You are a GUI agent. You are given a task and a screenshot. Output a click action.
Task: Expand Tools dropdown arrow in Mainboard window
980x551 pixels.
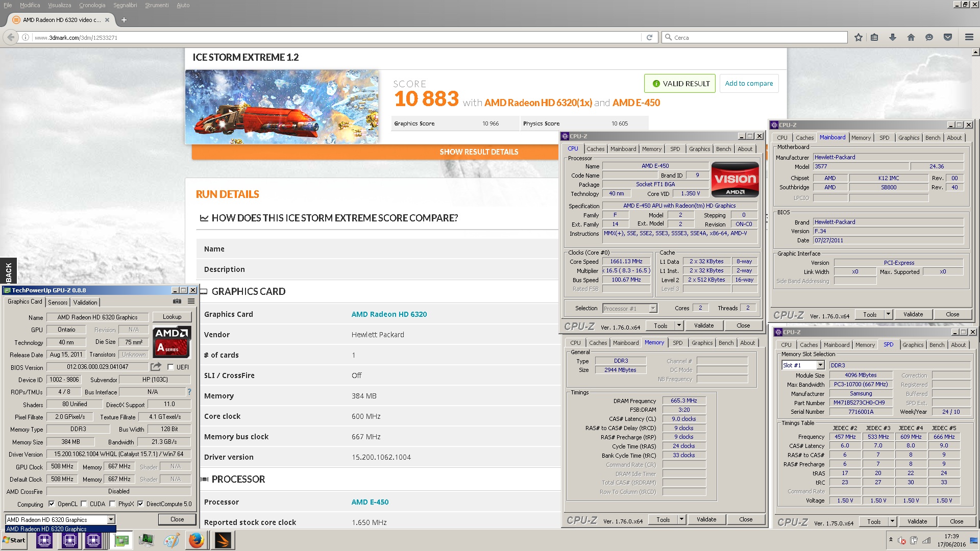click(x=888, y=314)
